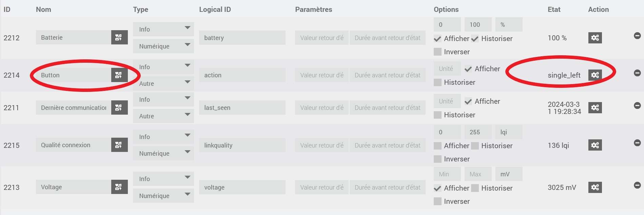This screenshot has width=644, height=215.
Task: Click the gears icon on Voltage row
Action: tap(595, 187)
